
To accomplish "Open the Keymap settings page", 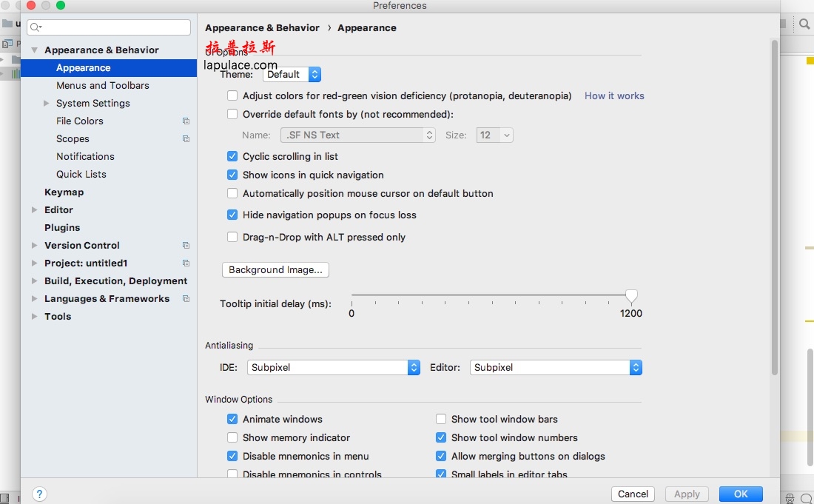I will click(64, 192).
